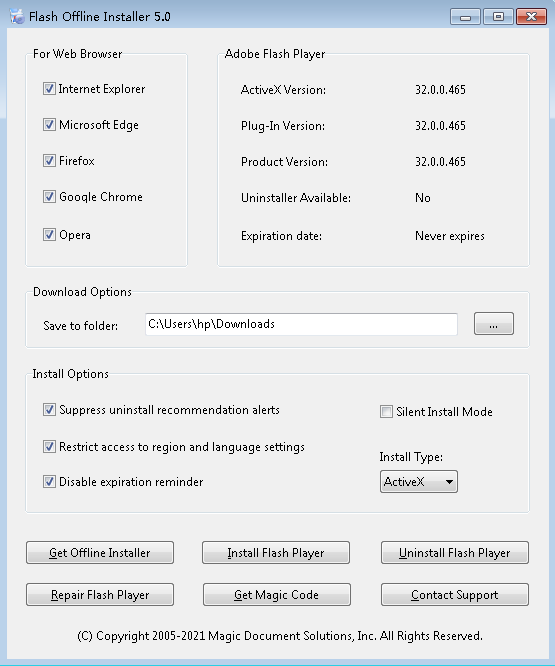Screen dimensions: 555x666
Task: Click the Install Options group heading
Action: (70, 374)
